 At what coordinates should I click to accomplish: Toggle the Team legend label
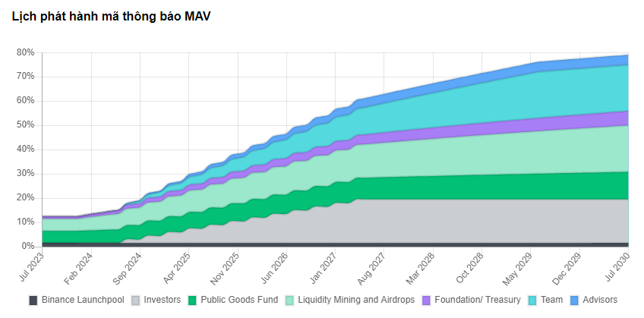(x=551, y=300)
